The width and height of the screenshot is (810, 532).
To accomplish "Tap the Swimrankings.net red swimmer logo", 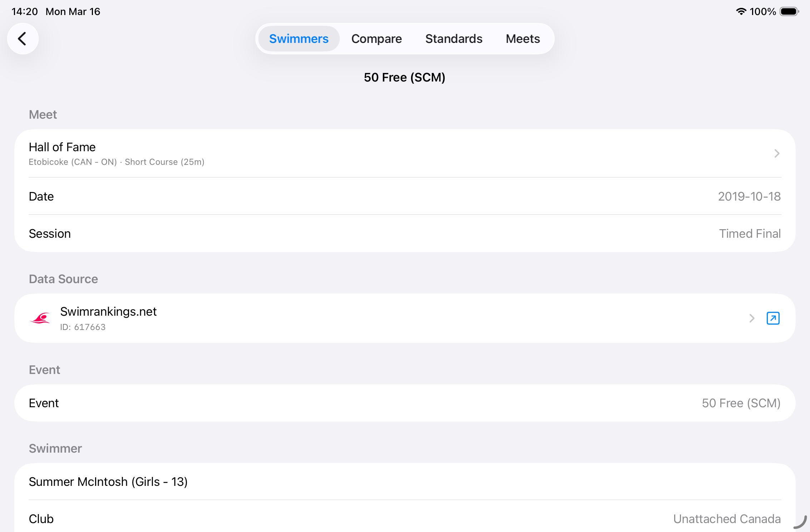I will pyautogui.click(x=40, y=318).
